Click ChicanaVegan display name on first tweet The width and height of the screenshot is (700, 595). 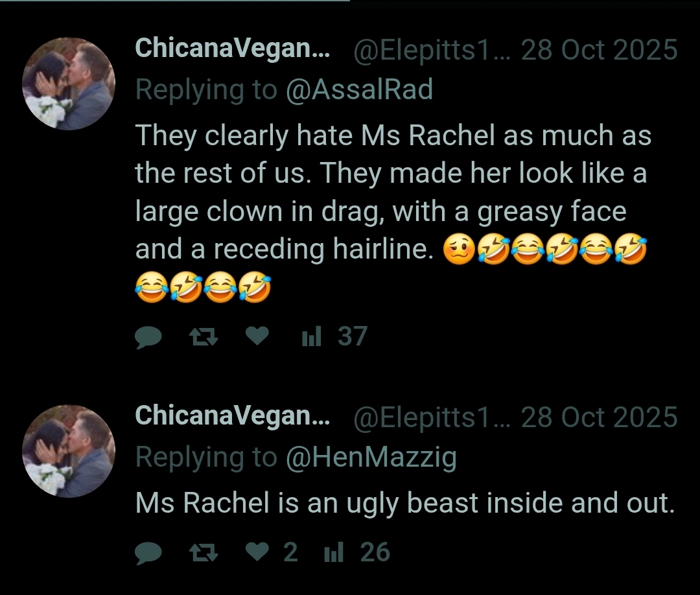point(232,48)
